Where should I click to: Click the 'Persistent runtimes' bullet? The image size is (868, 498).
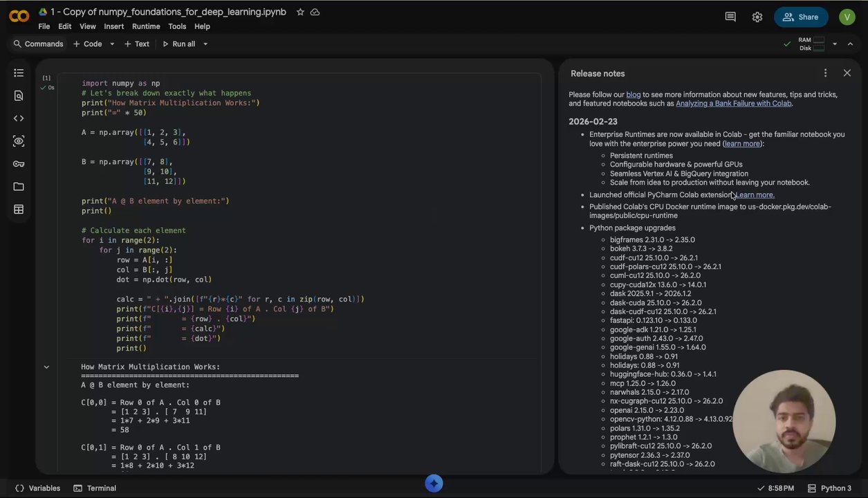pos(641,156)
